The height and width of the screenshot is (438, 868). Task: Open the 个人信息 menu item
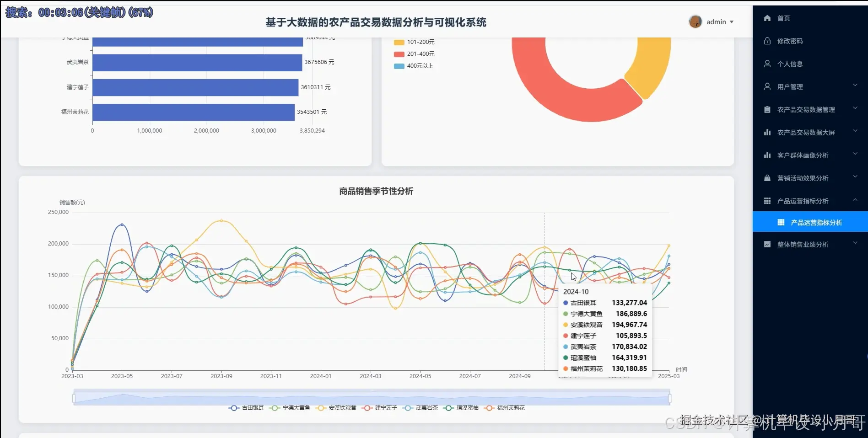pyautogui.click(x=790, y=64)
